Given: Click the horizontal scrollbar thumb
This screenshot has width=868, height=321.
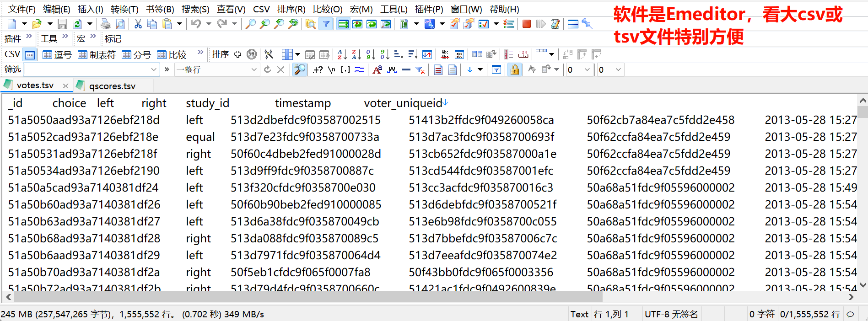Looking at the screenshot, I should (307, 297).
